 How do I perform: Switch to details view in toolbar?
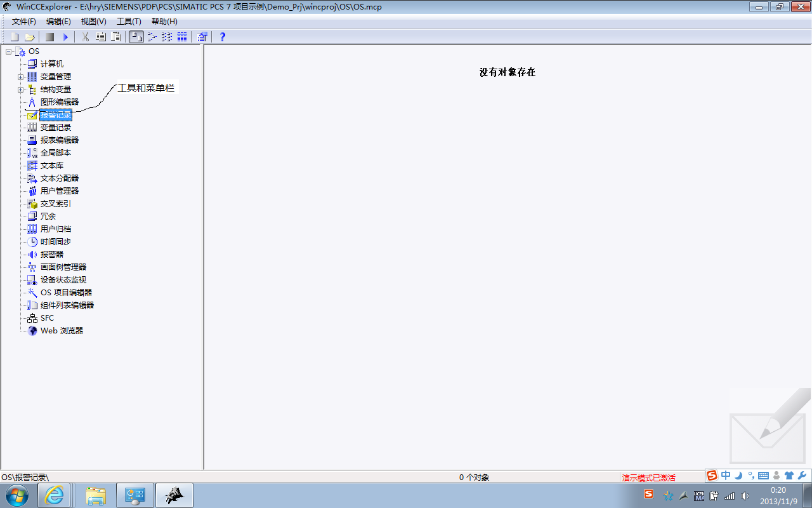[182, 37]
